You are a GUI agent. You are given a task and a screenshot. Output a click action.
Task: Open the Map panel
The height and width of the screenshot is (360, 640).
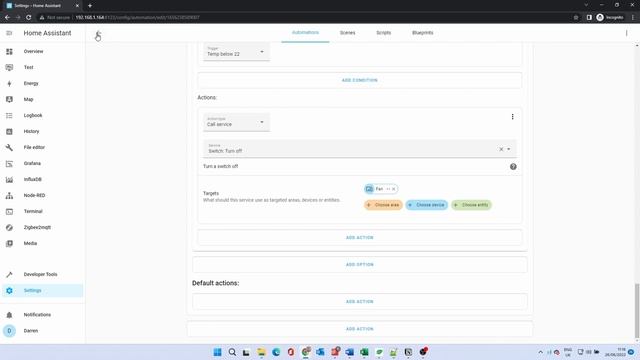[x=42, y=99]
